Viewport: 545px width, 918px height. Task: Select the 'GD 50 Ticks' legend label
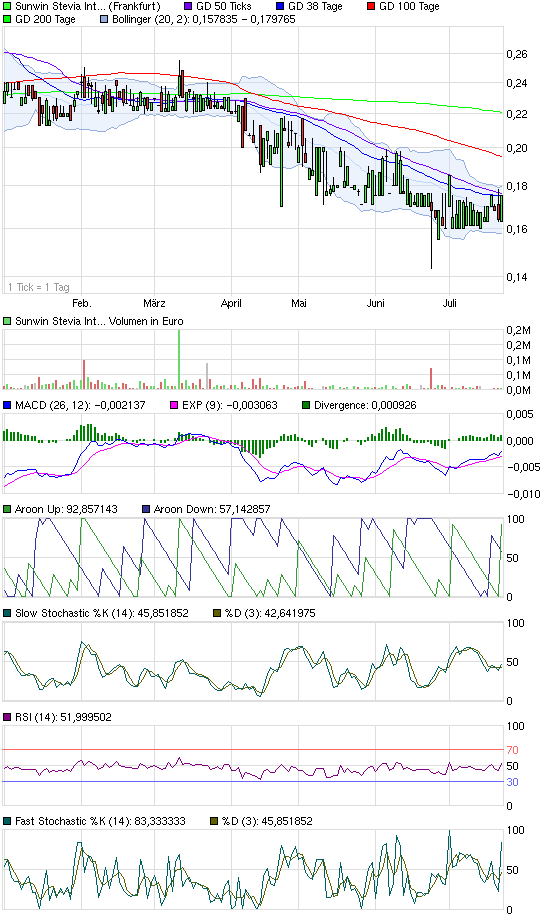coord(224,6)
